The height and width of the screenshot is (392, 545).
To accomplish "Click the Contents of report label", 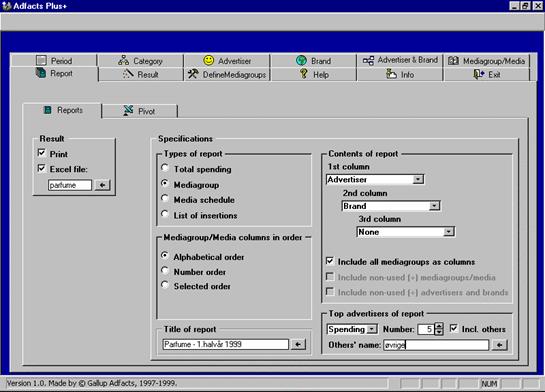I will 363,154.
